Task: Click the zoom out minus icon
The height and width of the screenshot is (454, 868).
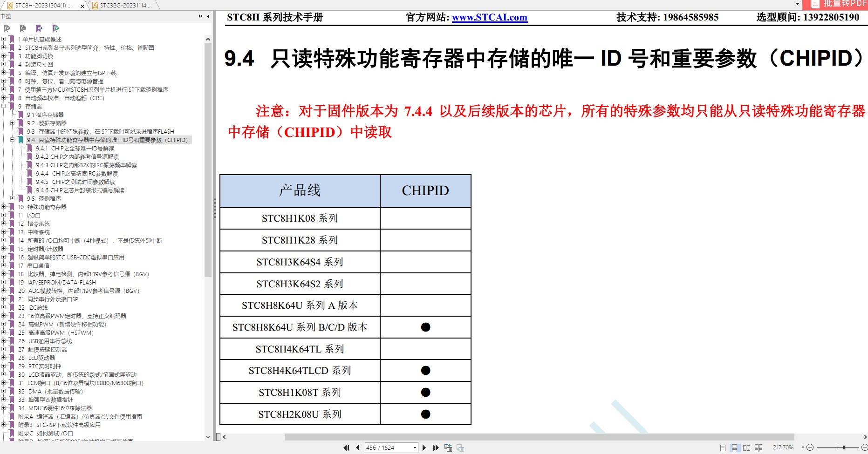Action: coord(810,447)
